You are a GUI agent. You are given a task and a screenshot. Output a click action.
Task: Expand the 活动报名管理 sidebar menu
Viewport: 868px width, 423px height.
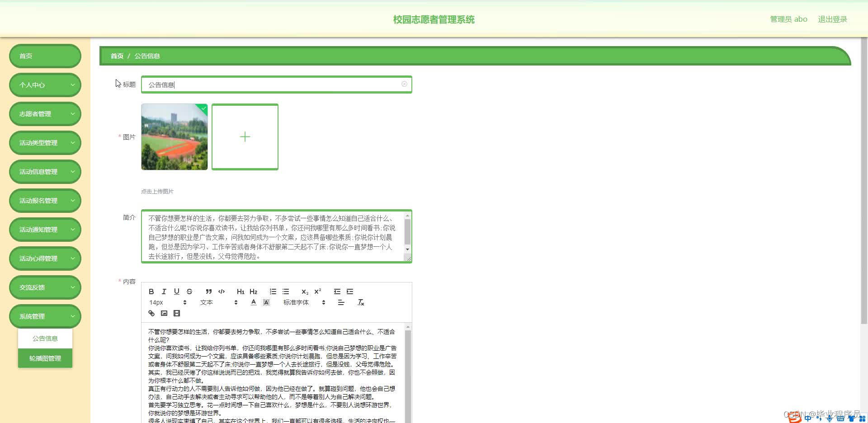coord(45,201)
